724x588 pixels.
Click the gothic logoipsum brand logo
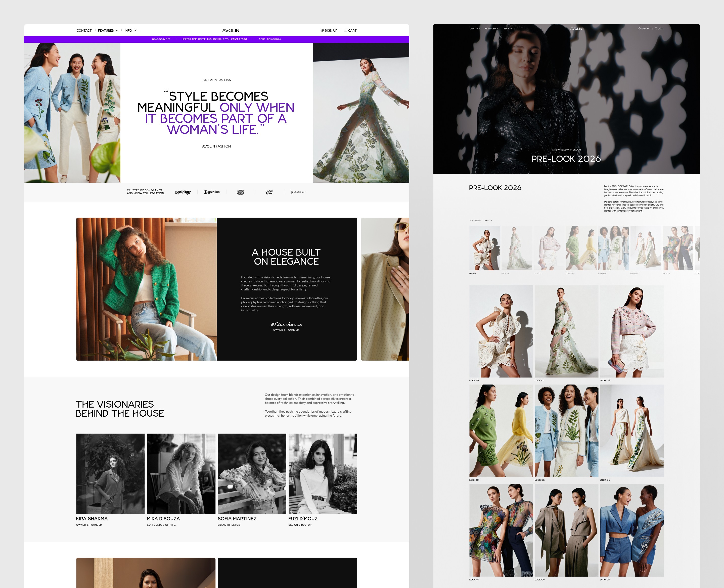point(183,192)
